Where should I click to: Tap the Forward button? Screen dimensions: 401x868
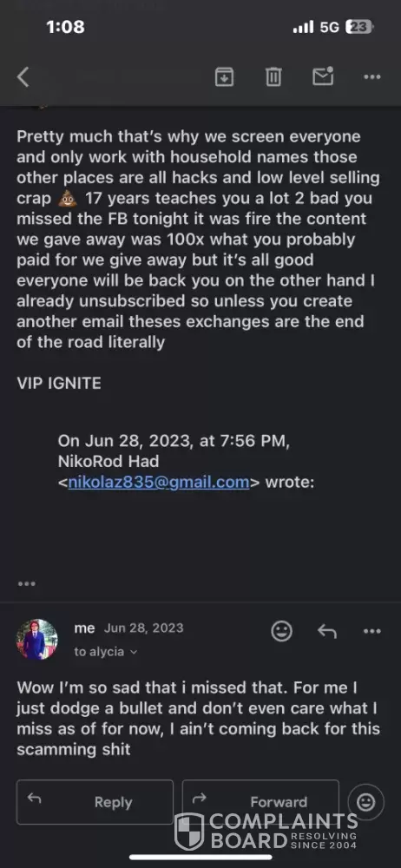pyautogui.click(x=260, y=802)
